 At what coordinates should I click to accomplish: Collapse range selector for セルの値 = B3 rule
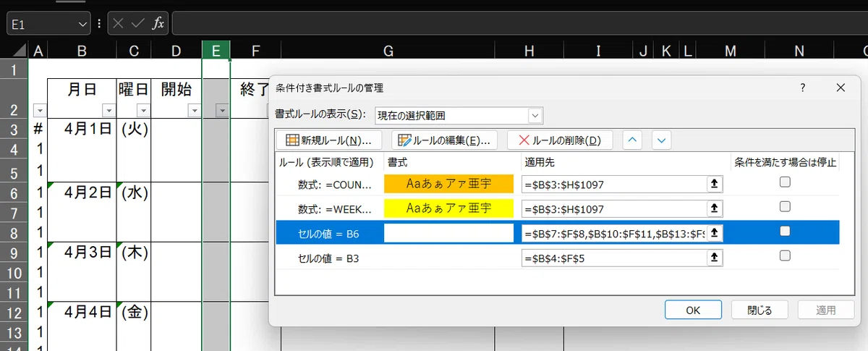[x=715, y=257]
